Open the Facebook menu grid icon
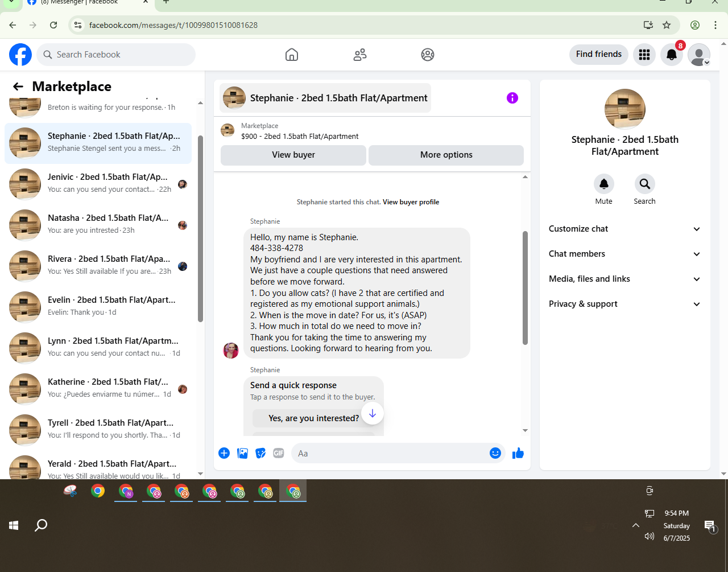The image size is (728, 572). pyautogui.click(x=644, y=55)
